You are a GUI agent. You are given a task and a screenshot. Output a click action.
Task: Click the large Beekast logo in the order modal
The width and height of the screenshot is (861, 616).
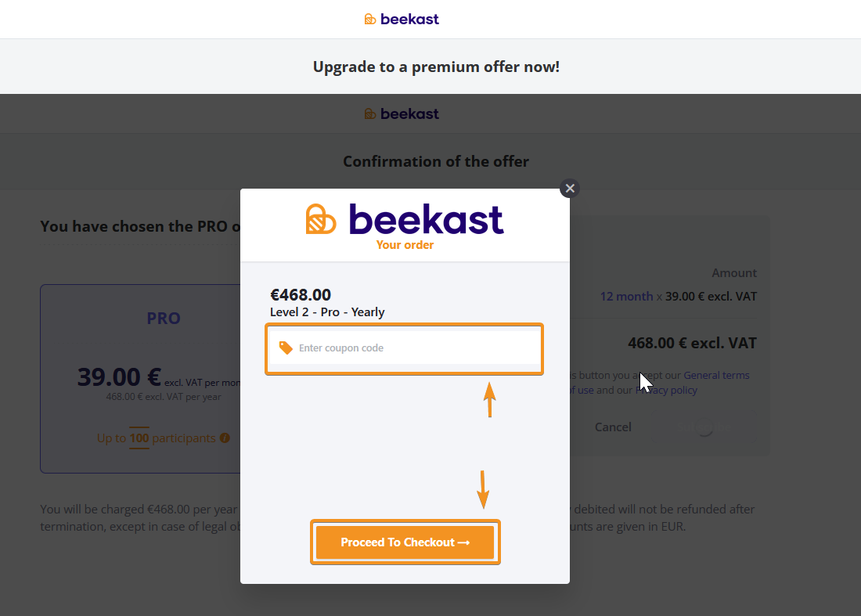pos(405,219)
